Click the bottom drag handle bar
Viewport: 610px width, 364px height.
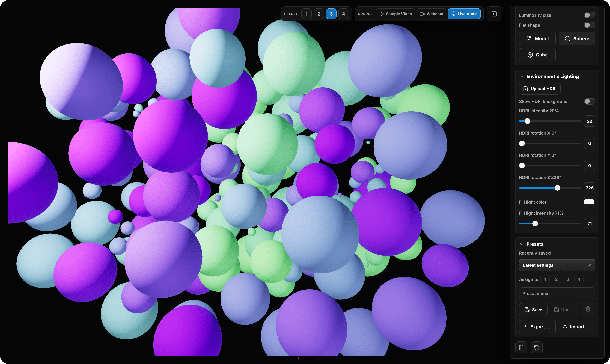305,358
